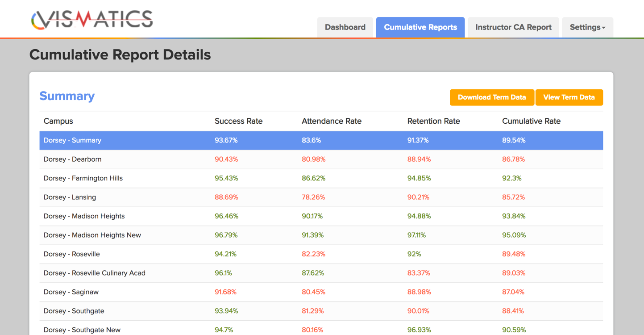Click Saginaw's 91.68% success rate
Screen dimensions: 644x335
coord(225,292)
